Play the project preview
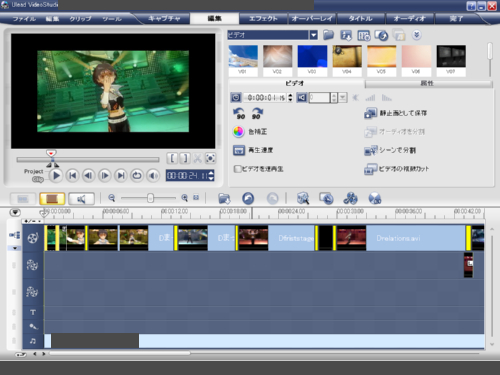 (x=56, y=175)
